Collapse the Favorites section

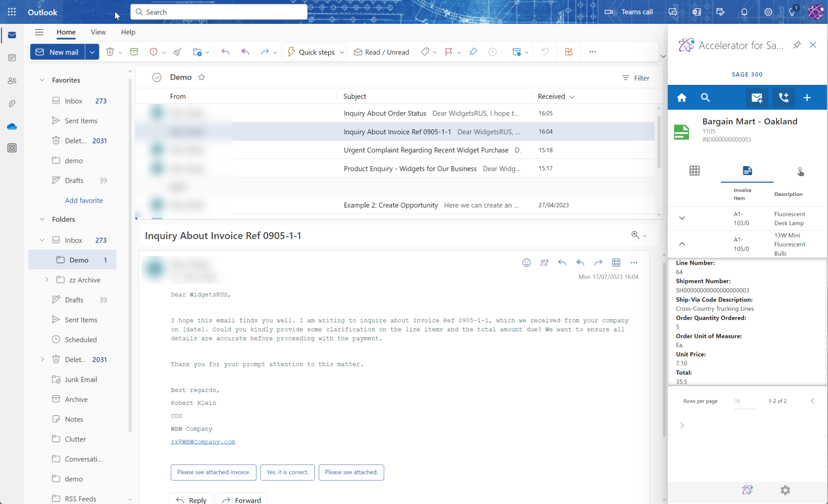click(x=42, y=80)
